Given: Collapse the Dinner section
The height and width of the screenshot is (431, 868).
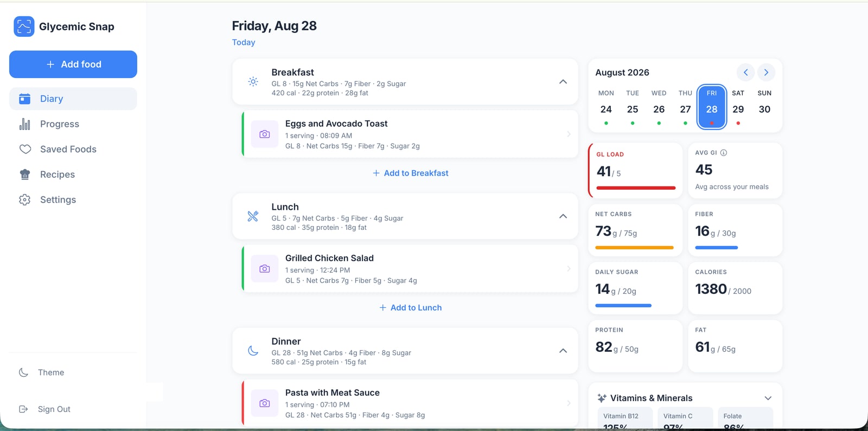Looking at the screenshot, I should click(563, 351).
